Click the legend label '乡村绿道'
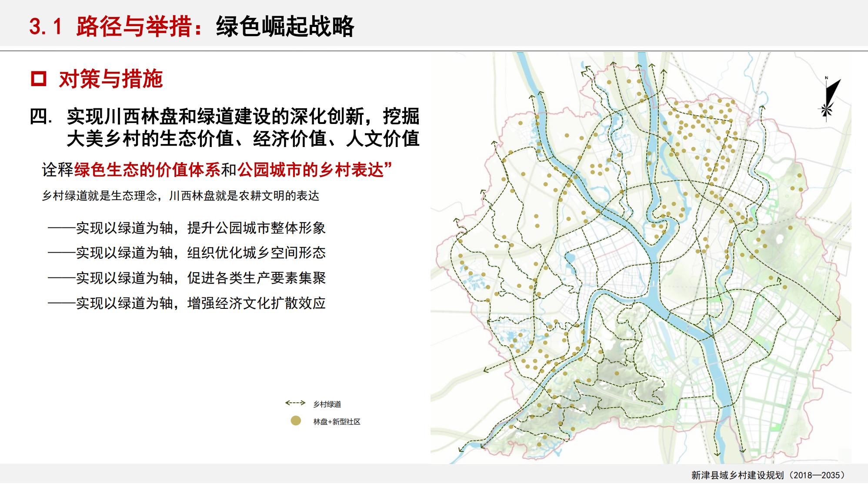The height and width of the screenshot is (488, 868). coord(327,404)
